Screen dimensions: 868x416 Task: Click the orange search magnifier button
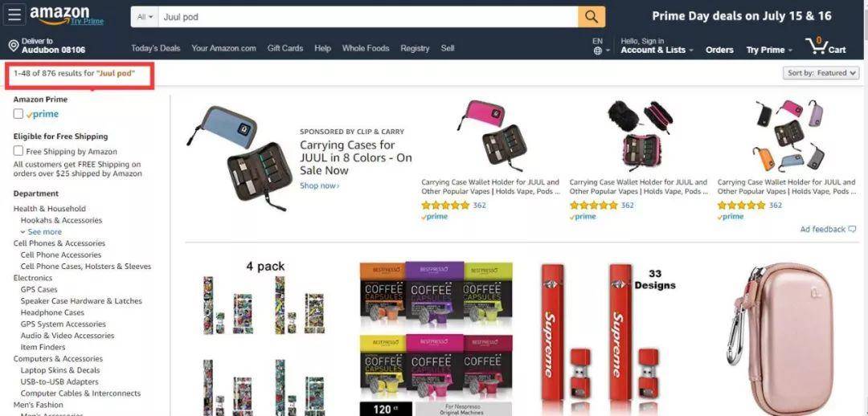point(592,17)
